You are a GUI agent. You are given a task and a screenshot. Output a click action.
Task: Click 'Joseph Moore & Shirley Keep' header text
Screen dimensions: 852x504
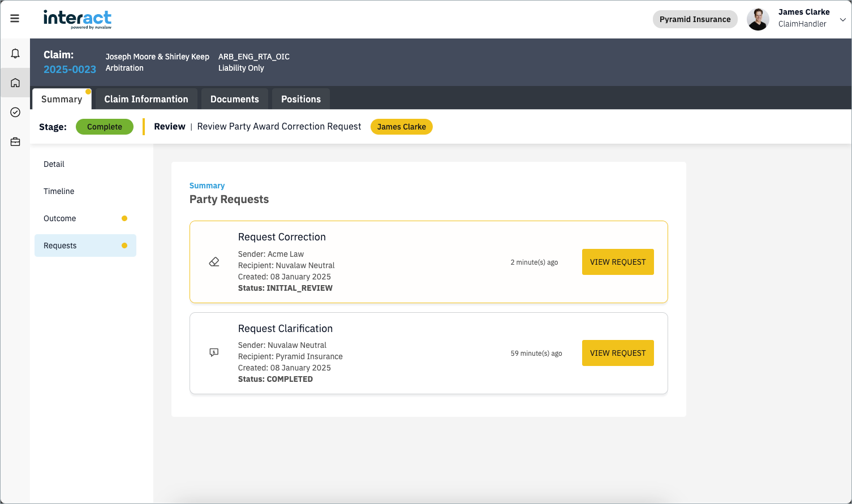coord(157,57)
